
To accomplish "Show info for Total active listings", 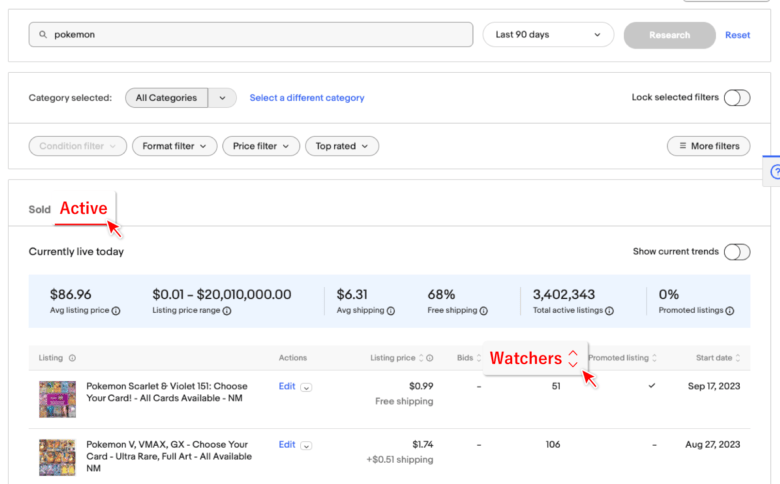I will [610, 311].
